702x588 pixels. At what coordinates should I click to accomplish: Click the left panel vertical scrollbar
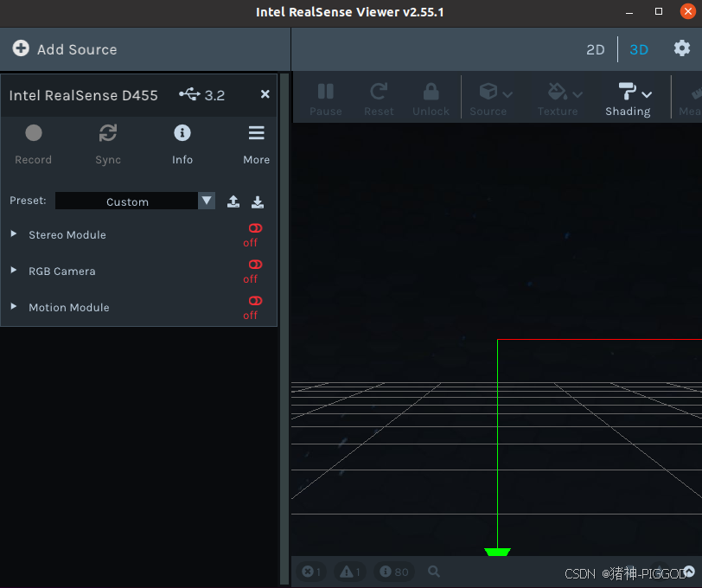coord(284,329)
